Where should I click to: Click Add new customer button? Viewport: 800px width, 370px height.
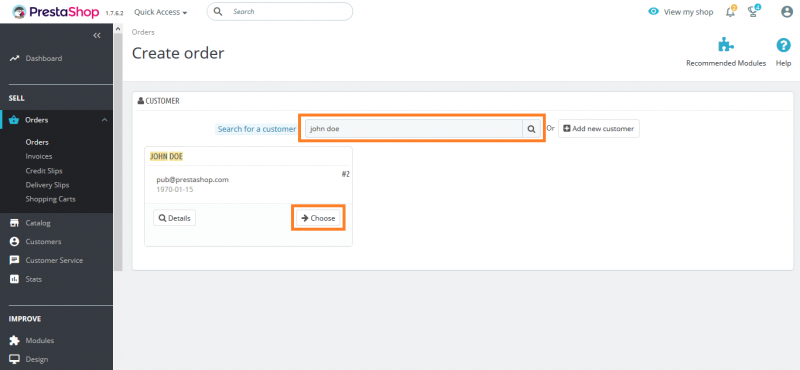pos(598,129)
